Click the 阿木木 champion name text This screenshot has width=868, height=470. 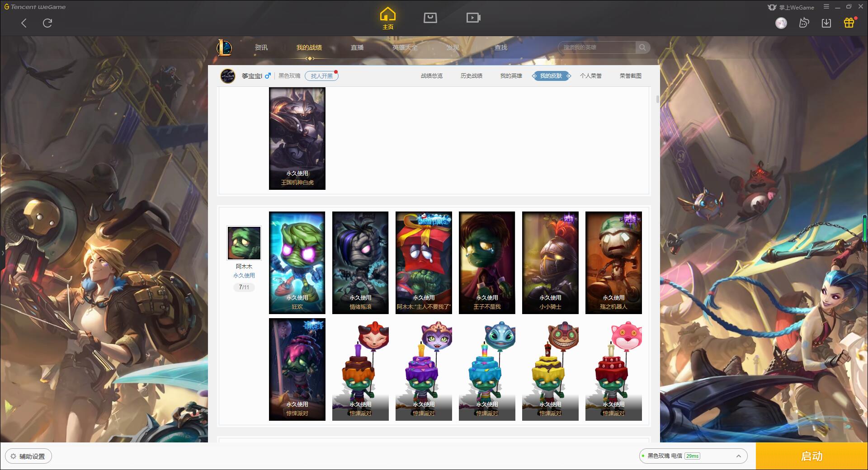(244, 267)
